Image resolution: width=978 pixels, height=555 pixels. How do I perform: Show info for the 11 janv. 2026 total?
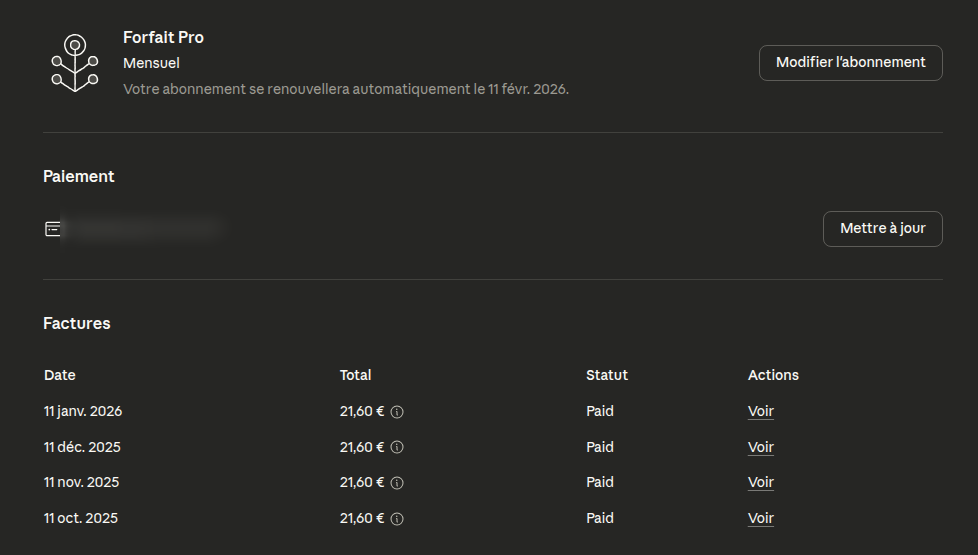(397, 412)
